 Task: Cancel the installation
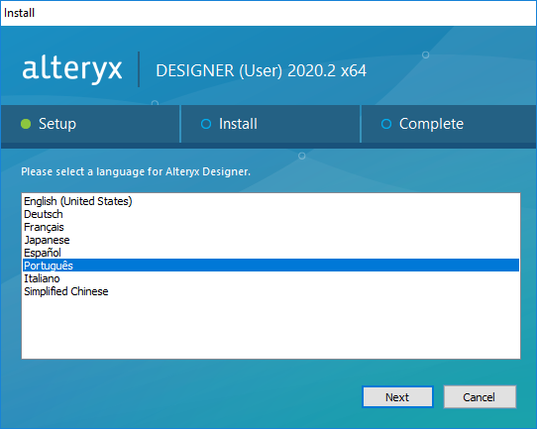(479, 397)
